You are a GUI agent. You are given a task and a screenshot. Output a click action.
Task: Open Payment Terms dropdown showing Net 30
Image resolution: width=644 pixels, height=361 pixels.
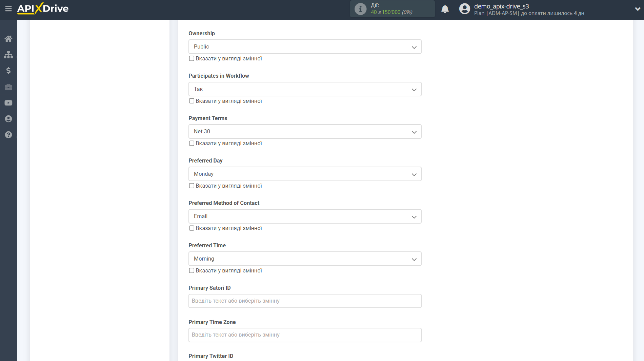pyautogui.click(x=305, y=132)
